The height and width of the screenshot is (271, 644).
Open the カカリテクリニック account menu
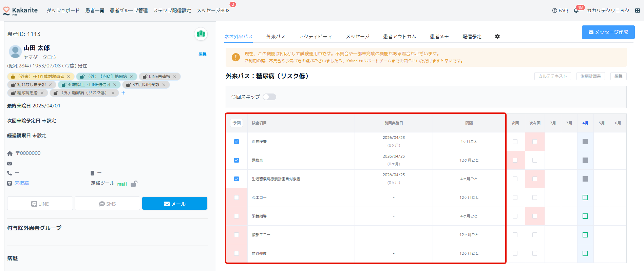(608, 11)
